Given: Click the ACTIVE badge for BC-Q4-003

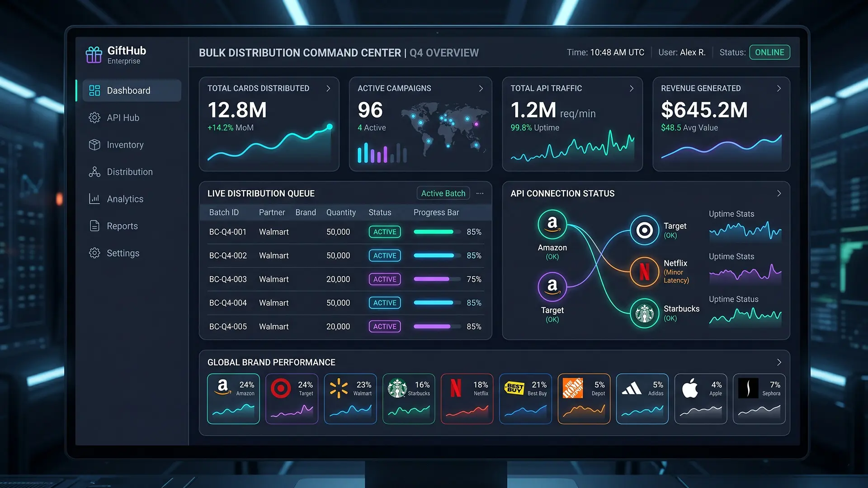Looking at the screenshot, I should coord(385,279).
